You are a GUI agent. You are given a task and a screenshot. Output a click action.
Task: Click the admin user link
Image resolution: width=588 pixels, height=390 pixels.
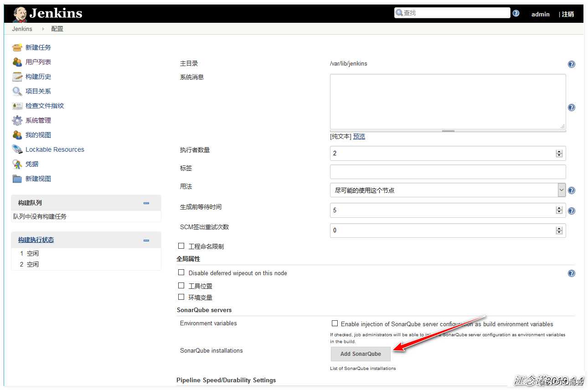pos(541,14)
